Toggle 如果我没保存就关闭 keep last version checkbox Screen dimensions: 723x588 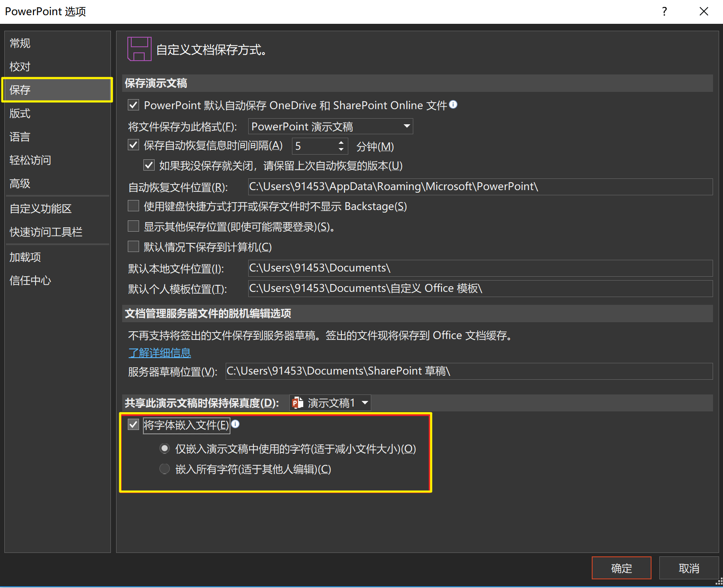point(149,165)
